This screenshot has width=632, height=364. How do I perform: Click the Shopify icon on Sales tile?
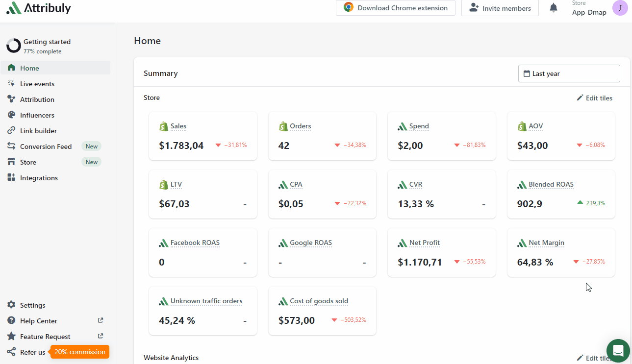(x=164, y=126)
